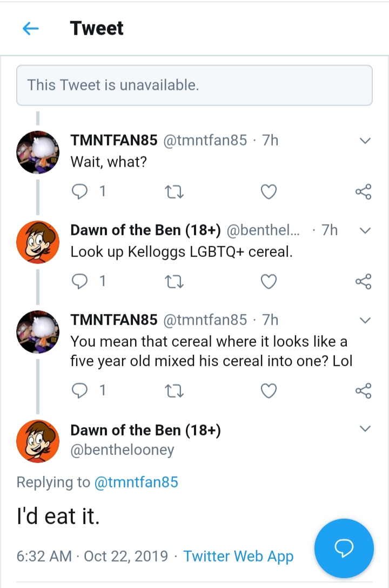Image resolution: width=389 pixels, height=588 pixels.
Task: Open Dawn of the Ben's avatar in main tweet
Action: [x=38, y=441]
